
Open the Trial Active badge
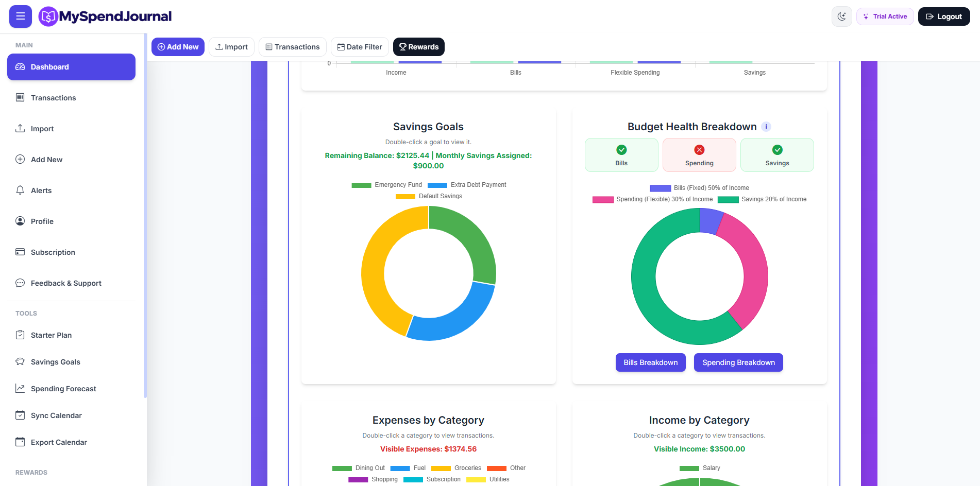pyautogui.click(x=885, y=16)
